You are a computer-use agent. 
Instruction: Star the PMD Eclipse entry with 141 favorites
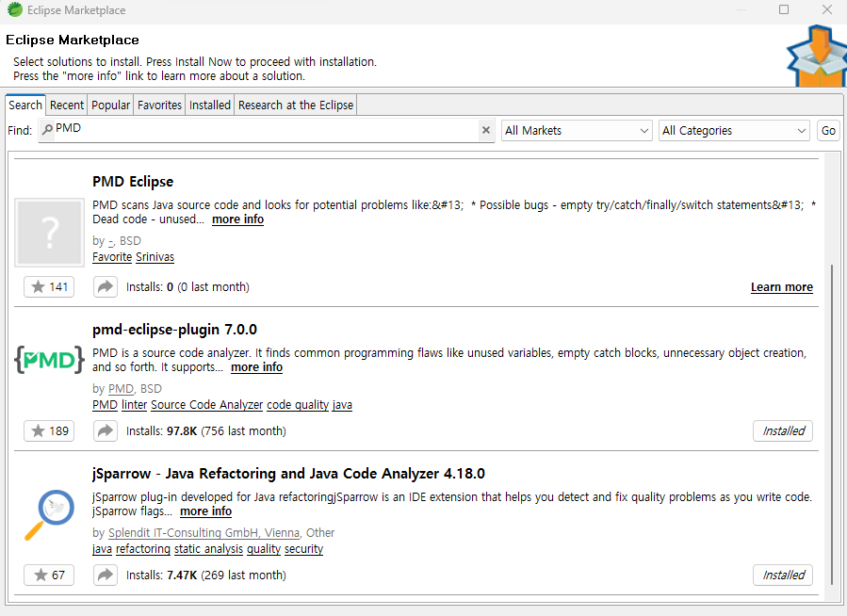coord(49,286)
